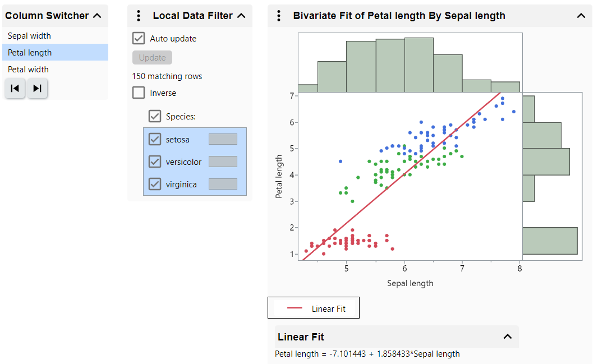Viewport: 598px width, 364px height.
Task: Collapse the Bivariate Fit report section
Action: coord(581,16)
